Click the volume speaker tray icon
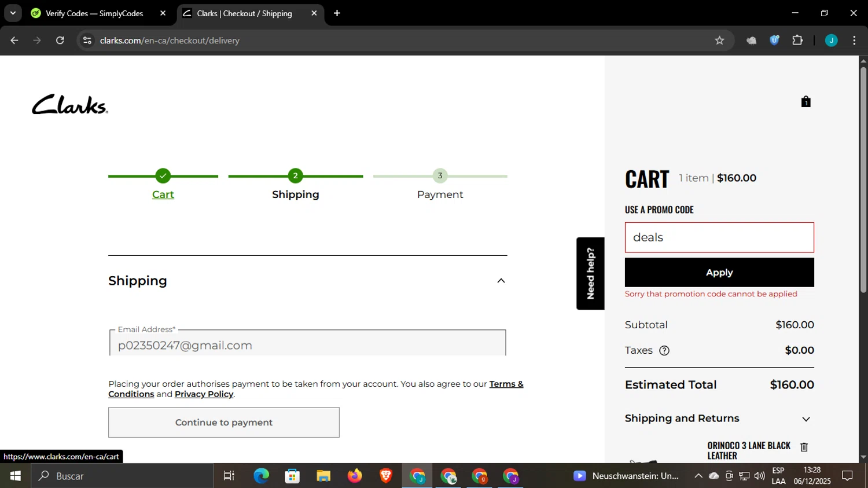 [x=759, y=476]
